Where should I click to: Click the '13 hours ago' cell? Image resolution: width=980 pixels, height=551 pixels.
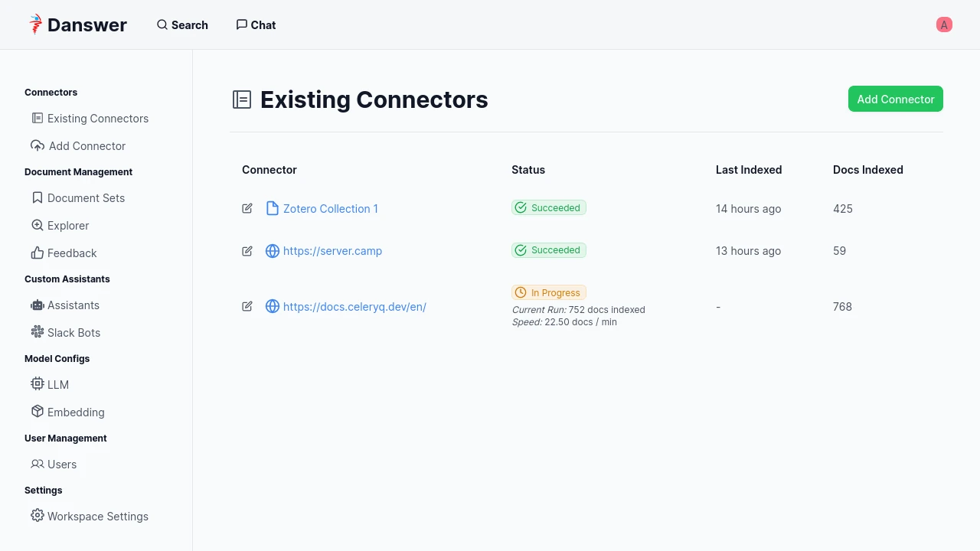point(749,251)
